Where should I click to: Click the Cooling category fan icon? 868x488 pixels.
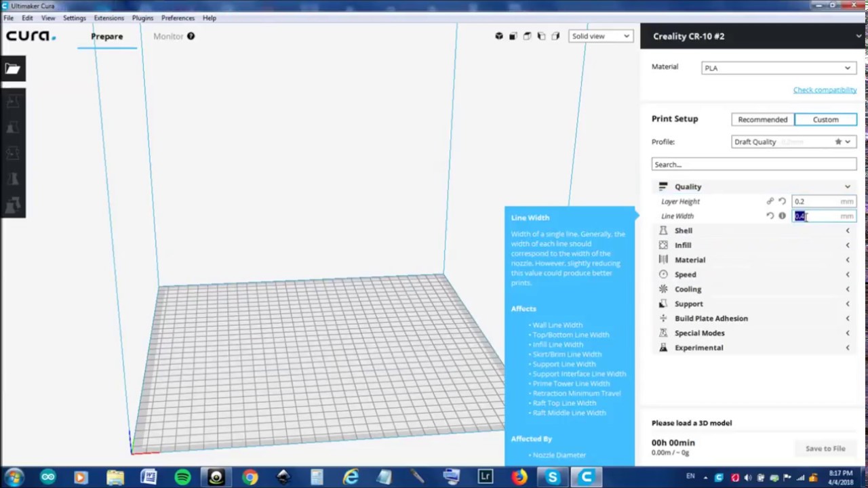(x=663, y=289)
